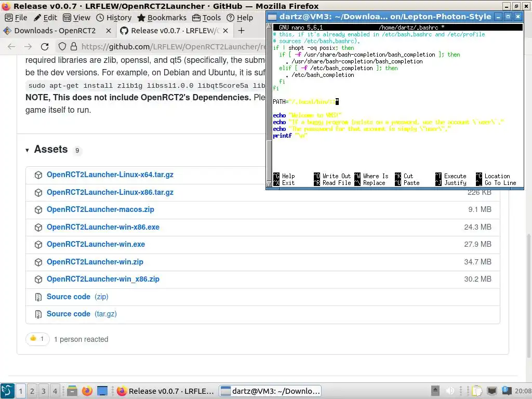Activate Release v0.0.7 taskbar window button
The width and height of the screenshot is (532, 399).
166,391
